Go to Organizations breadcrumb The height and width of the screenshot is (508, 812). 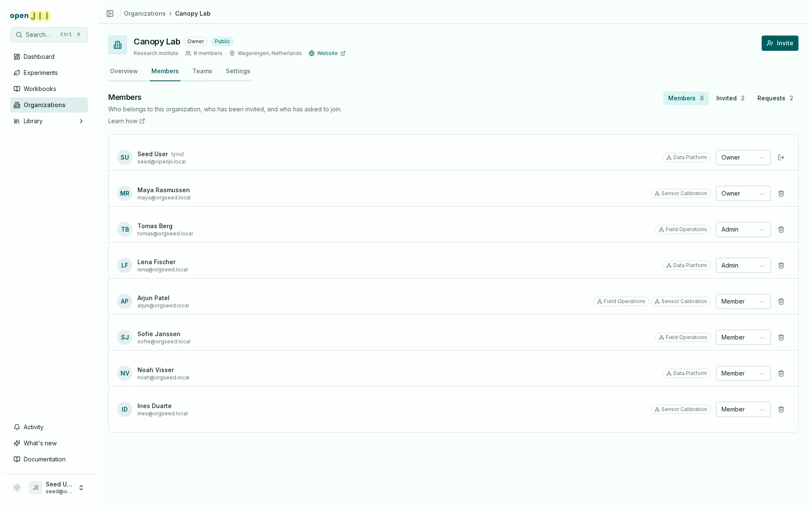[x=145, y=14]
